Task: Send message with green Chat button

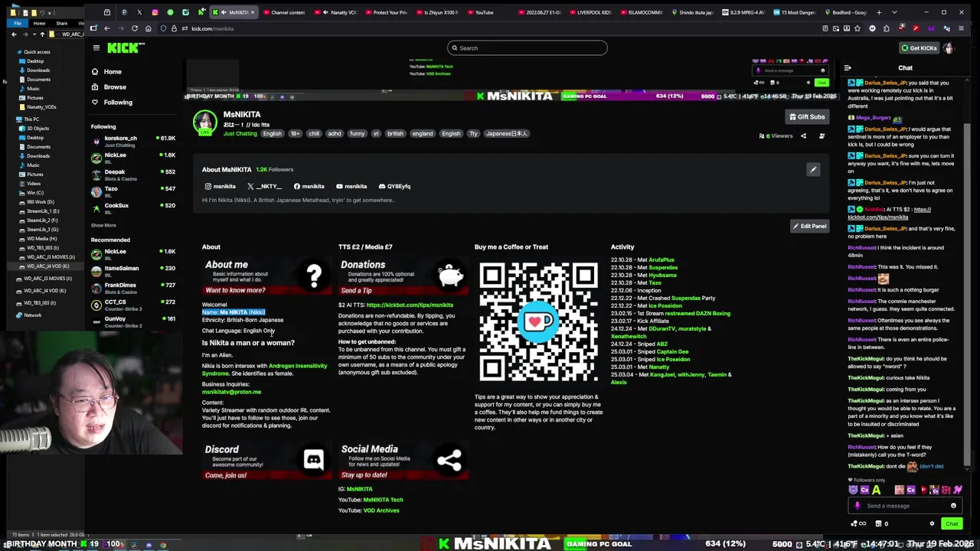Action: click(x=951, y=523)
